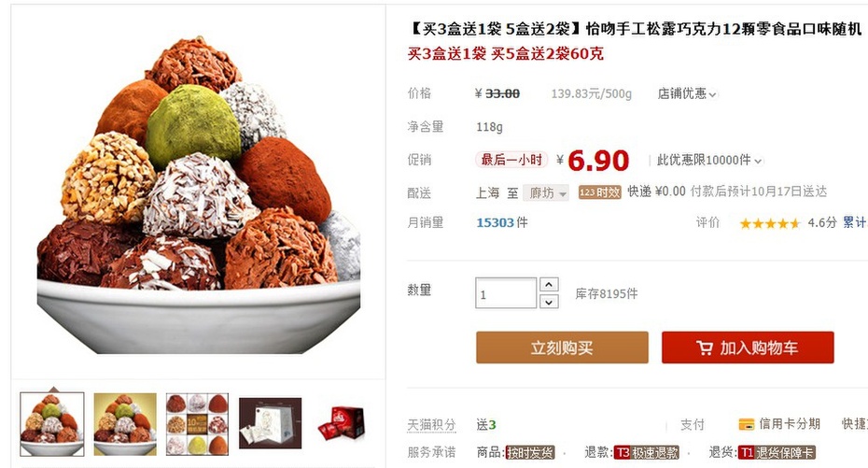
Task: Expand the 店铺优惠 dropdown
Action: 687,93
